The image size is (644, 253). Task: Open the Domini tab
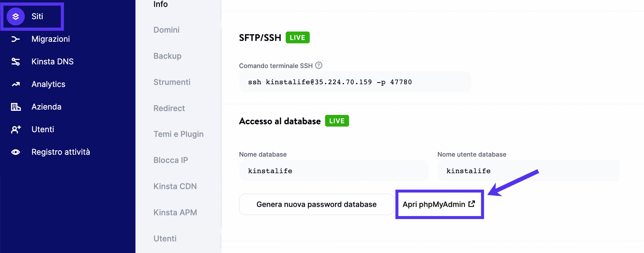(x=166, y=30)
